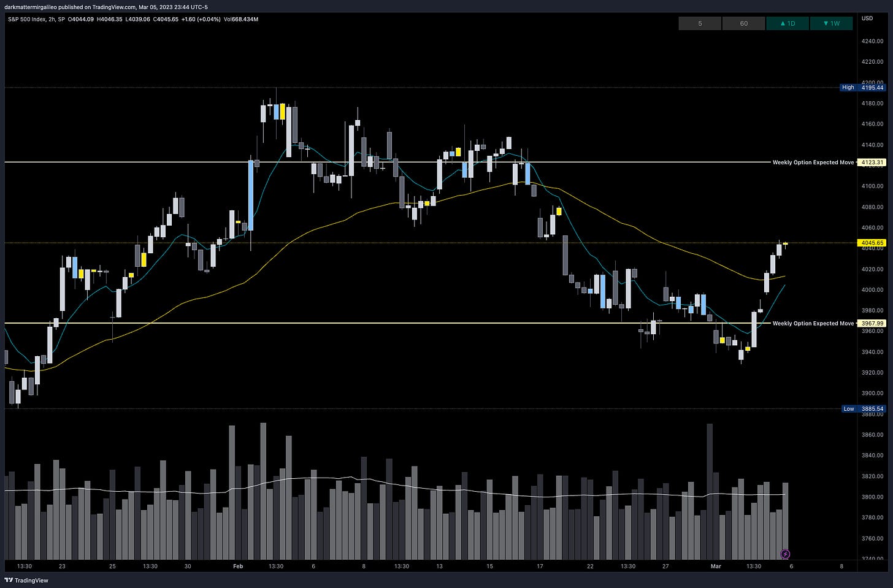This screenshot has height=588, width=893.
Task: Click the 4080.00 price axis label
Action: point(872,207)
